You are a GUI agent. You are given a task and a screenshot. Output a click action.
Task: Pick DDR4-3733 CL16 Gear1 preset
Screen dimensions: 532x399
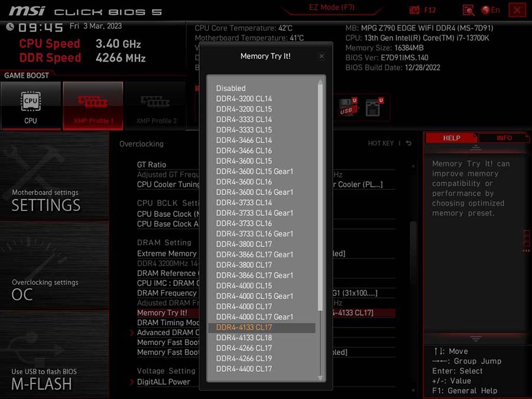coord(254,233)
